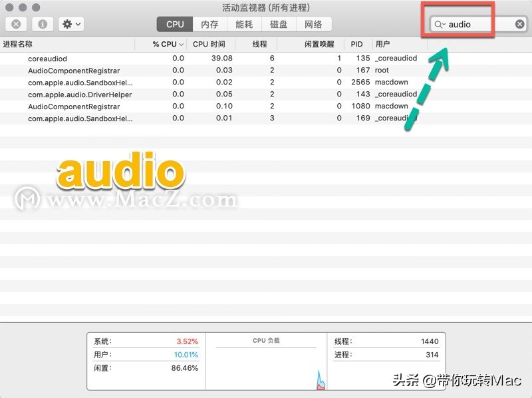This screenshot has width=532, height=398.
Task: Select the 能耗 tab
Action: (x=243, y=24)
